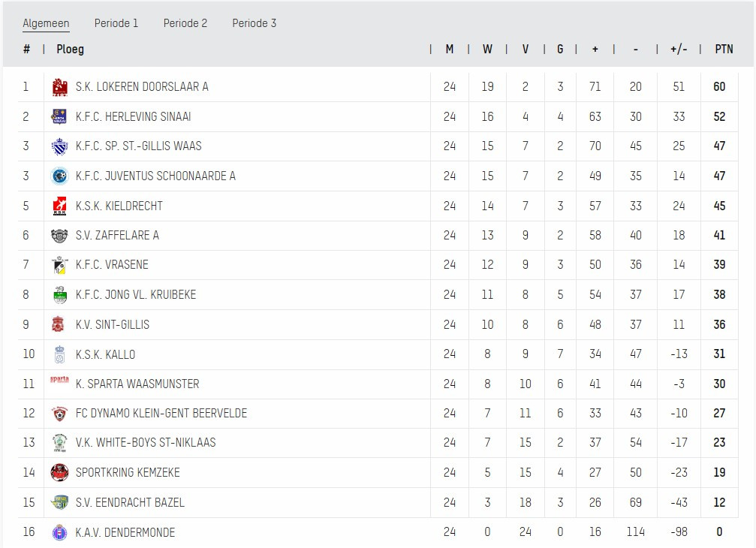Click the K.F.C. Sp. St.-Gillis Waas shield logo
Screen dimensions: 756x548
[60, 146]
